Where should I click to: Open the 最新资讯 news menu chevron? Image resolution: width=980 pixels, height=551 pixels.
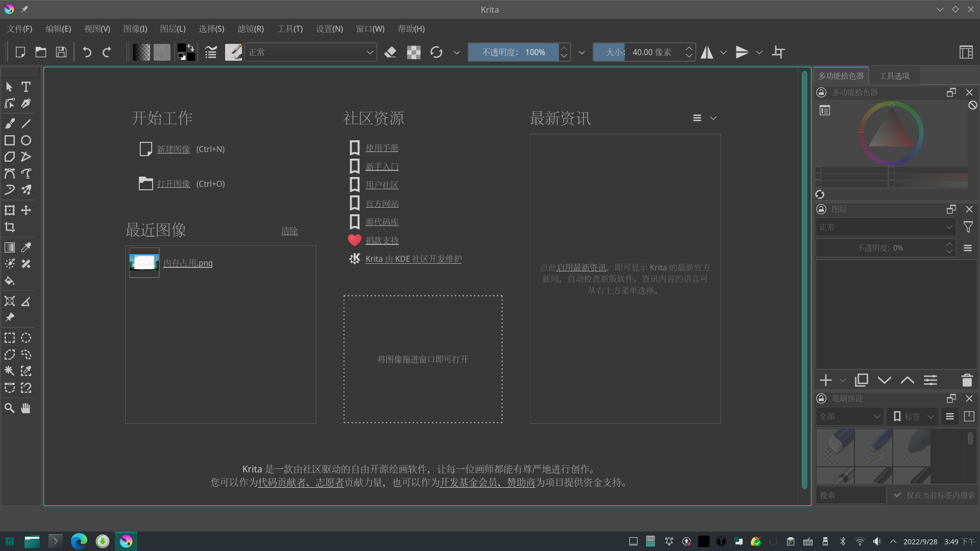(x=713, y=118)
